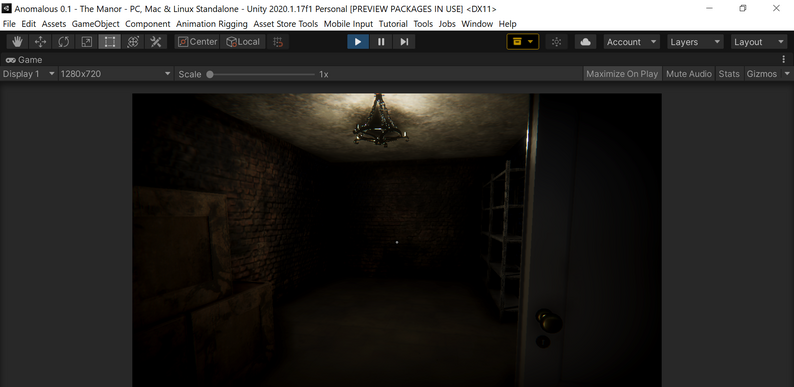
Task: Toggle Mute Audio in Game view
Action: 689,74
